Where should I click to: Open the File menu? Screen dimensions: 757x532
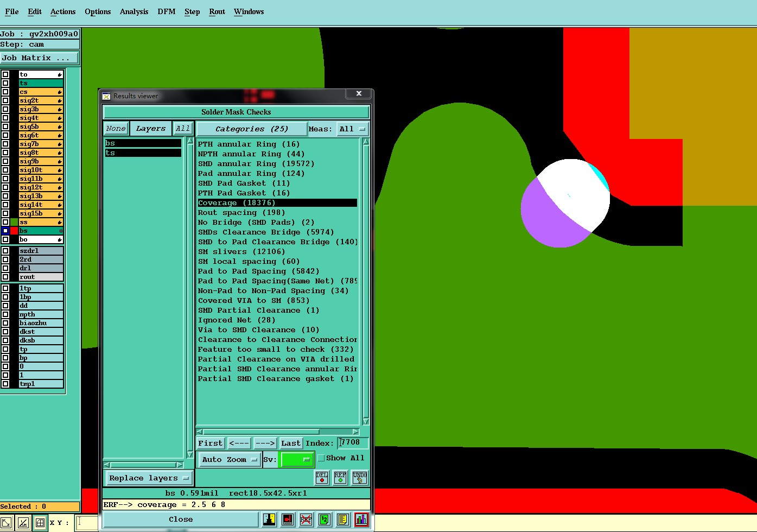tap(12, 11)
